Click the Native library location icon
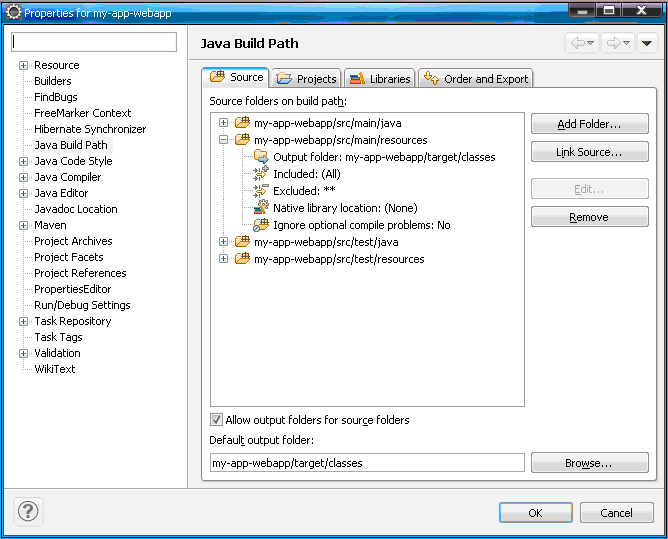The height and width of the screenshot is (539, 668). [x=261, y=208]
